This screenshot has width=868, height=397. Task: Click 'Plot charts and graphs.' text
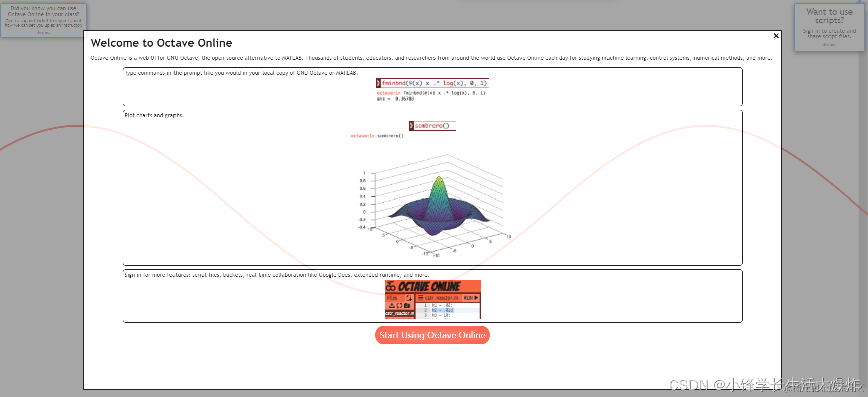154,115
